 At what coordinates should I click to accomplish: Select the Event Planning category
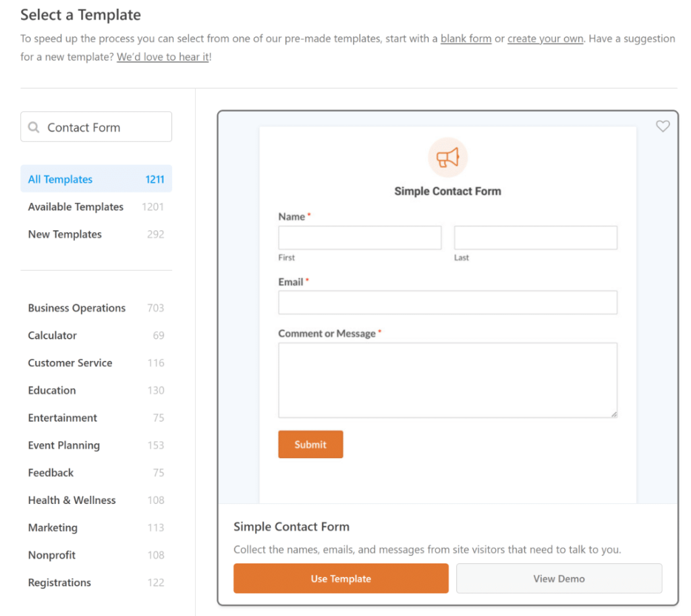64,445
